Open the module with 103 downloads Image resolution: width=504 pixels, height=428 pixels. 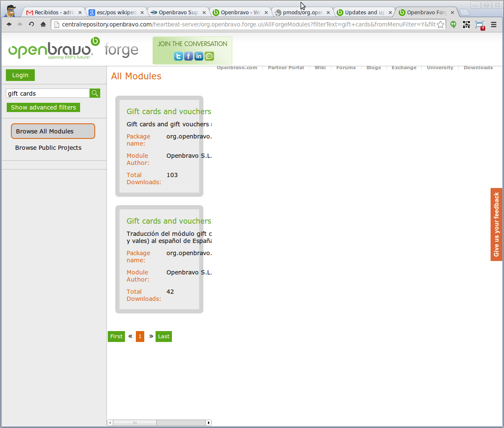tap(169, 112)
